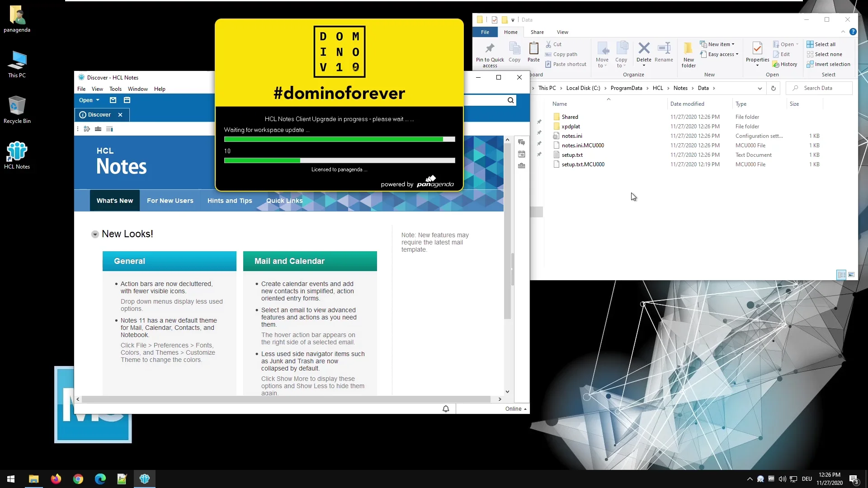Open the Online status dropdown
This screenshot has width=868, height=488.
tap(515, 409)
